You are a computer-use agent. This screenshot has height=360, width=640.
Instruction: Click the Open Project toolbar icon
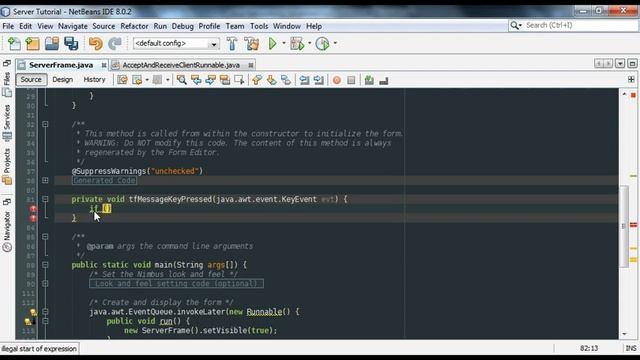(52, 43)
